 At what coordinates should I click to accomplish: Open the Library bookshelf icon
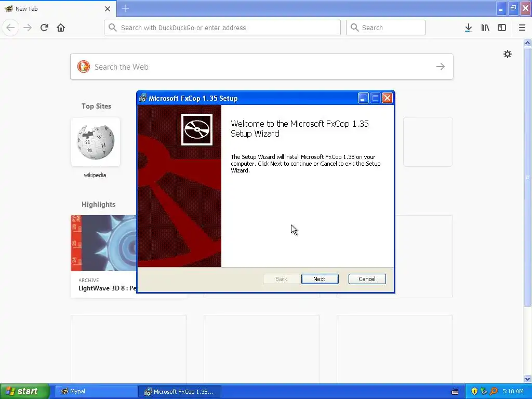pyautogui.click(x=485, y=28)
